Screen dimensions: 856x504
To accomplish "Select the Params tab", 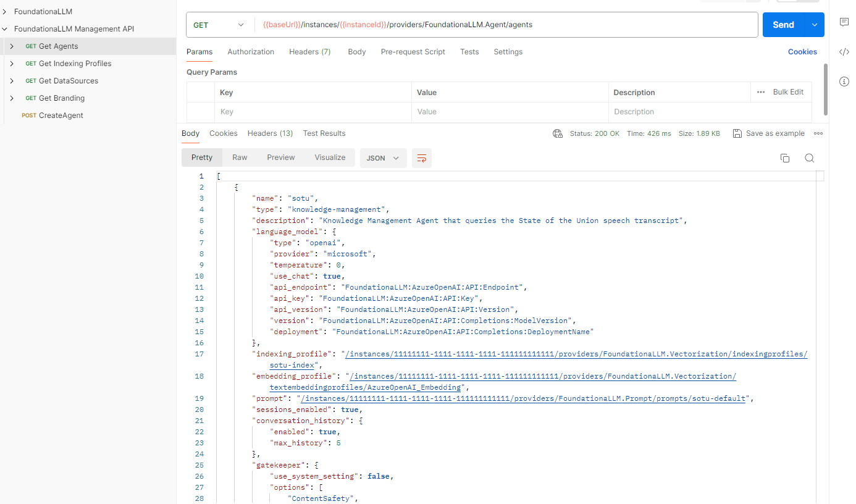I will (x=199, y=52).
